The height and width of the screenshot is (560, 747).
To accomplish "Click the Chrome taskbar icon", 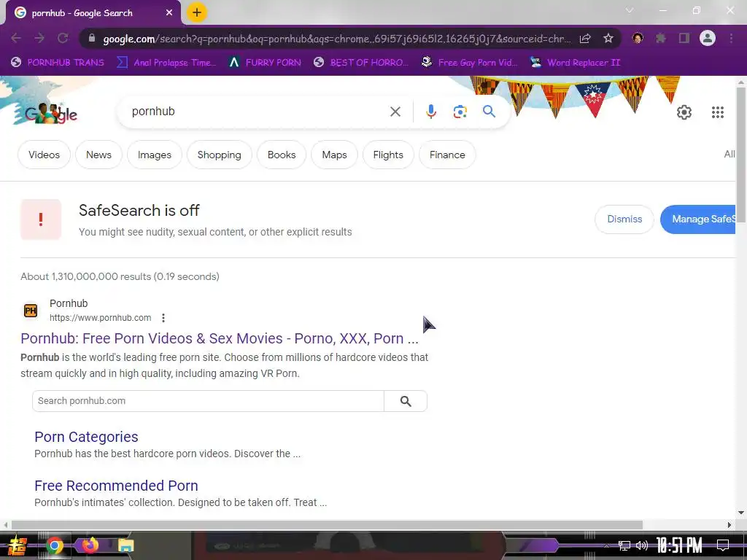I will pos(54,545).
